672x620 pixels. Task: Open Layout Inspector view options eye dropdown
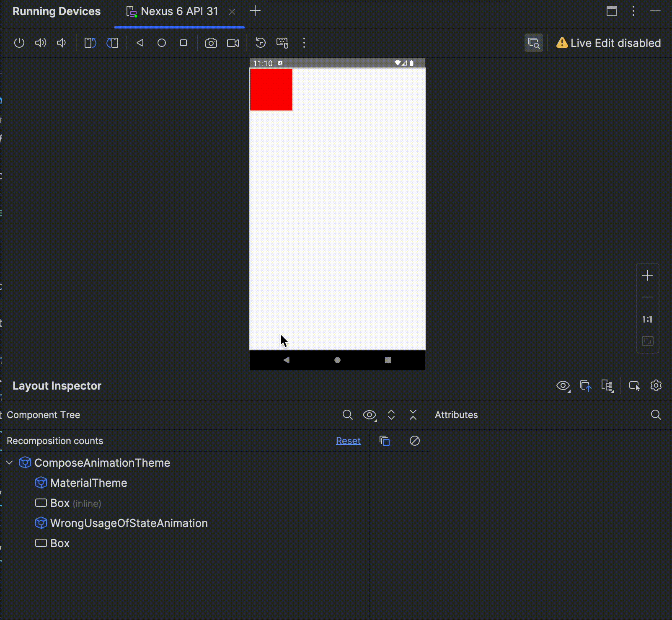click(x=563, y=386)
